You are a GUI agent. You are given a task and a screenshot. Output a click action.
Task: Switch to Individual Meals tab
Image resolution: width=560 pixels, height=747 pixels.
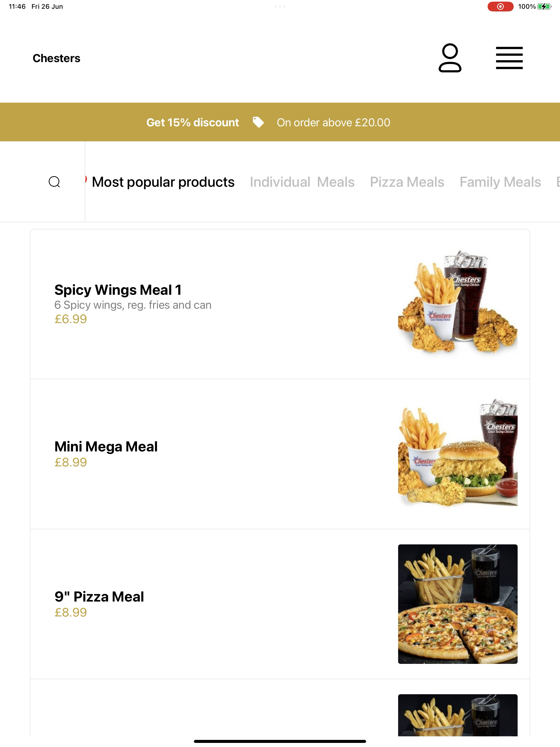(x=302, y=182)
